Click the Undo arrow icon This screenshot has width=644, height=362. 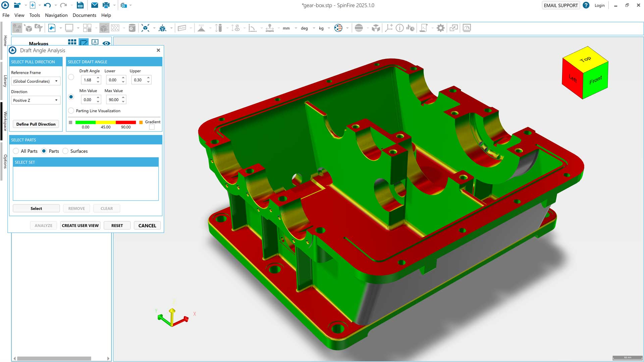tap(47, 5)
